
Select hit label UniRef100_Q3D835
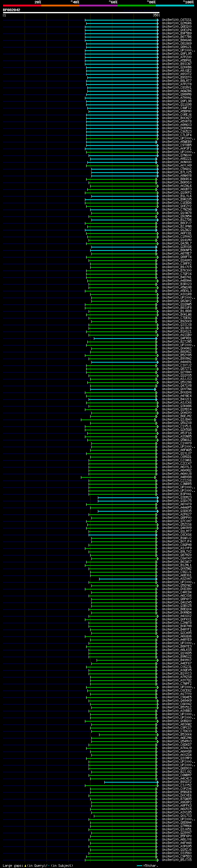pos(176,511)
